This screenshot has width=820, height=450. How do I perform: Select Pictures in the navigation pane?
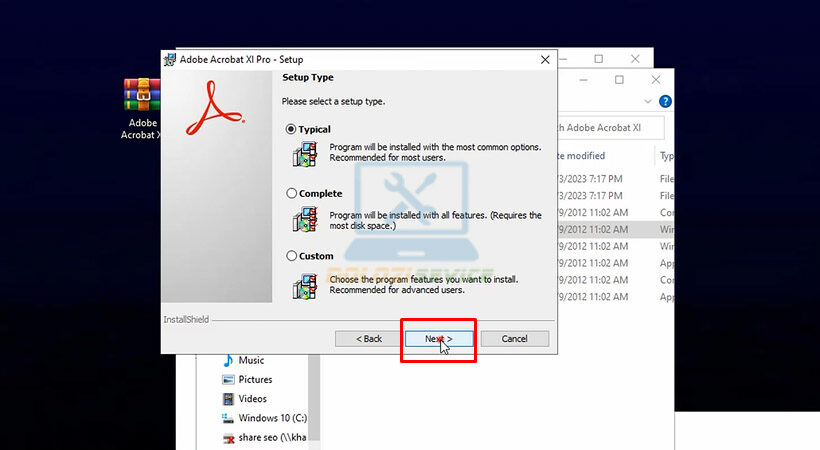tap(255, 380)
